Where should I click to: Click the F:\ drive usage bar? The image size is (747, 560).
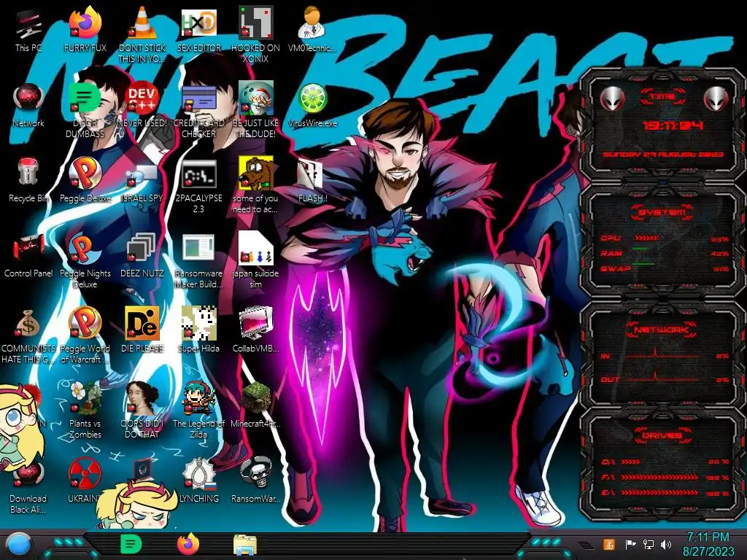point(659,477)
